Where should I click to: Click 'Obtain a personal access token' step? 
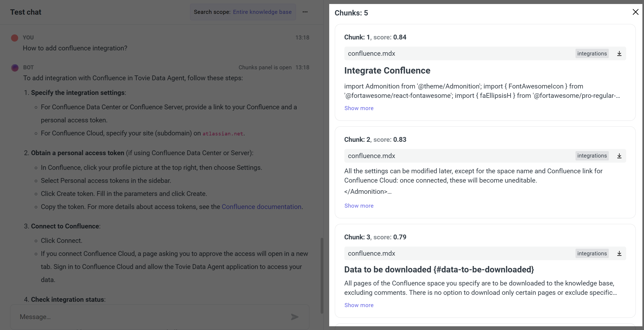[78, 153]
